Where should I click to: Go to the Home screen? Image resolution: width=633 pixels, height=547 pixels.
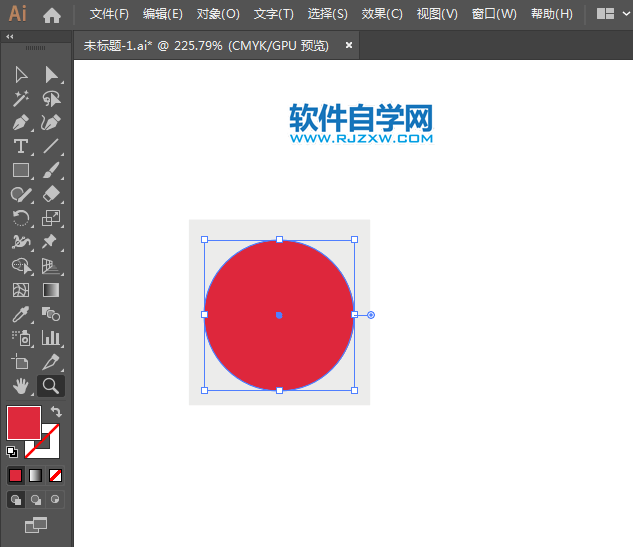tap(52, 14)
